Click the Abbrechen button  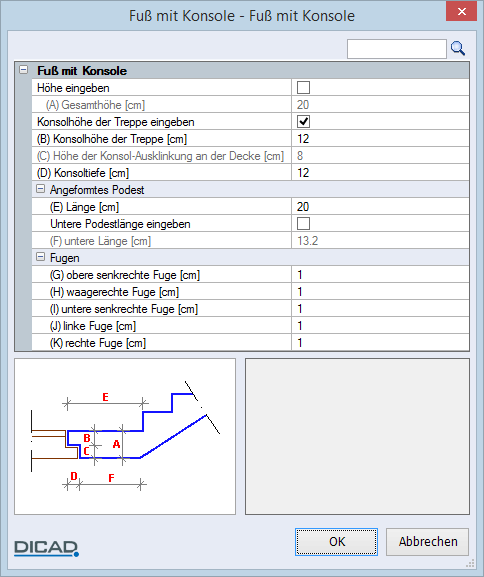(427, 542)
